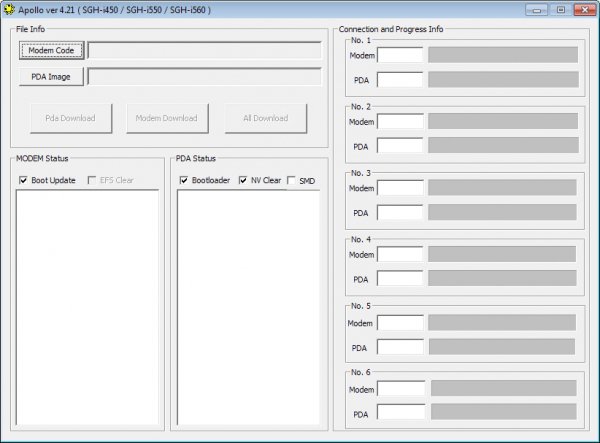The width and height of the screenshot is (600, 443).
Task: Click the No. 2 PDA progress bar
Action: (x=503, y=146)
